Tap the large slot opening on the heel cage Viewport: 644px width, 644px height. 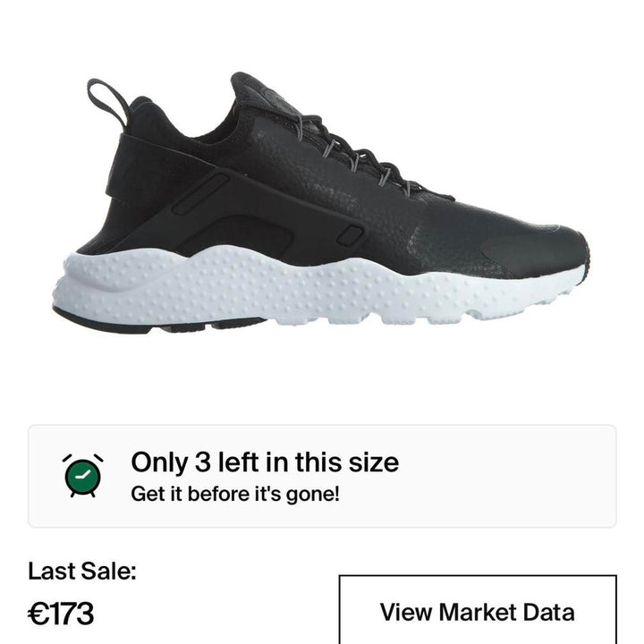click(x=200, y=195)
